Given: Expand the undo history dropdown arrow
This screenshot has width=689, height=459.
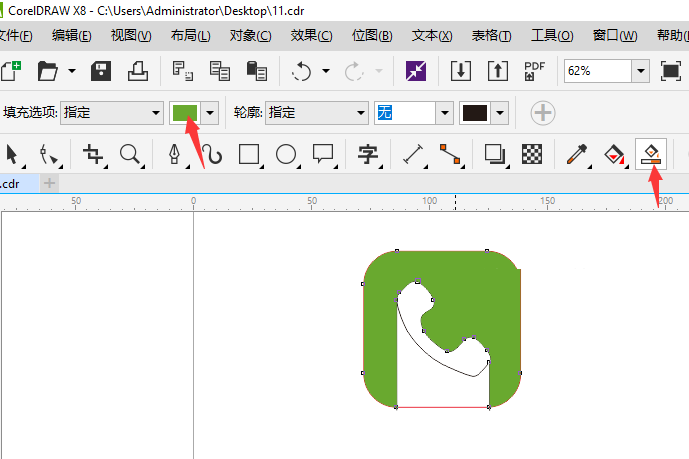Looking at the screenshot, I should coord(326,71).
